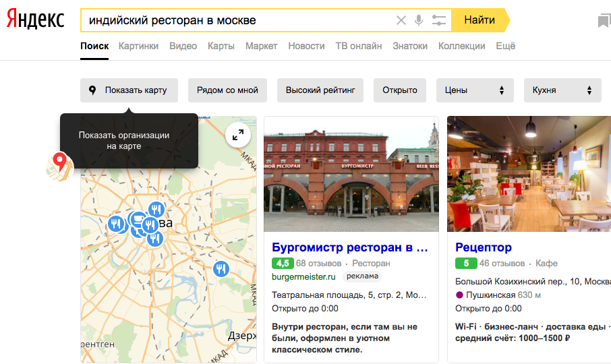The image size is (611, 364).
Task: Clear the search query with the X icon
Action: 401,20
